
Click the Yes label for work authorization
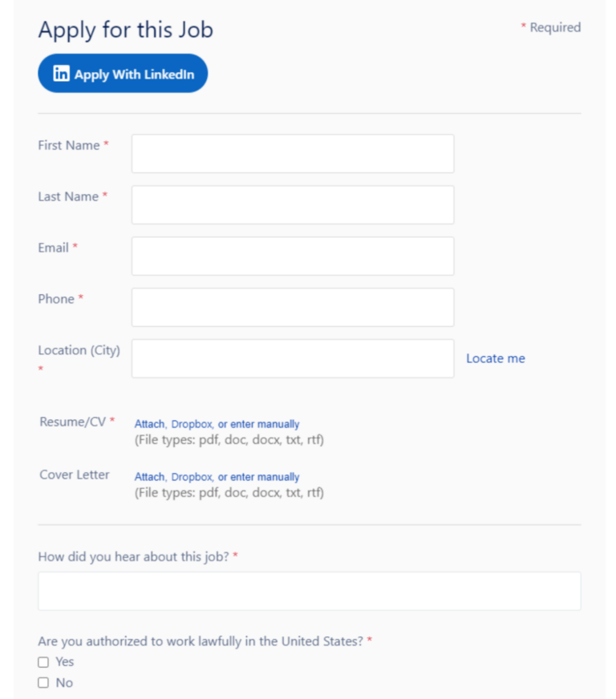coord(65,662)
